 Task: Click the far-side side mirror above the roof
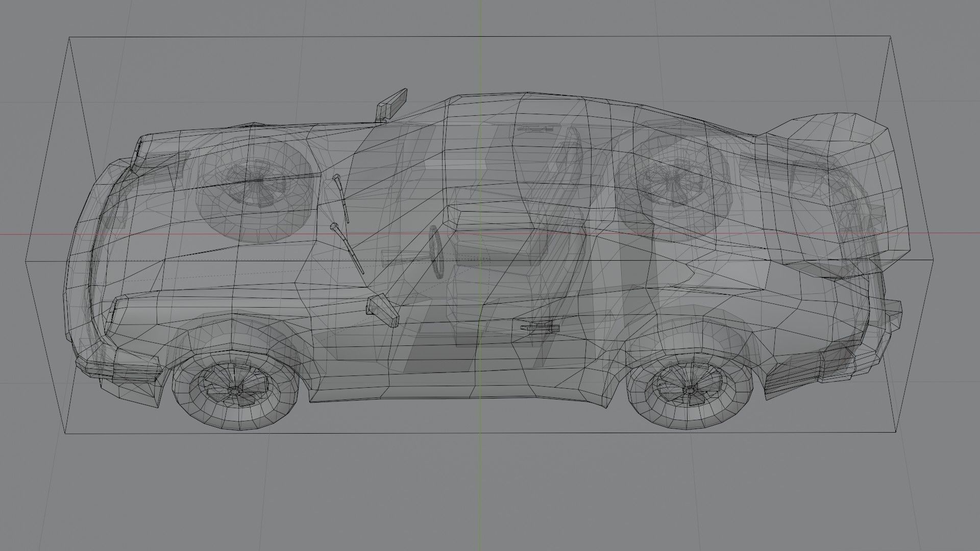click(x=391, y=105)
